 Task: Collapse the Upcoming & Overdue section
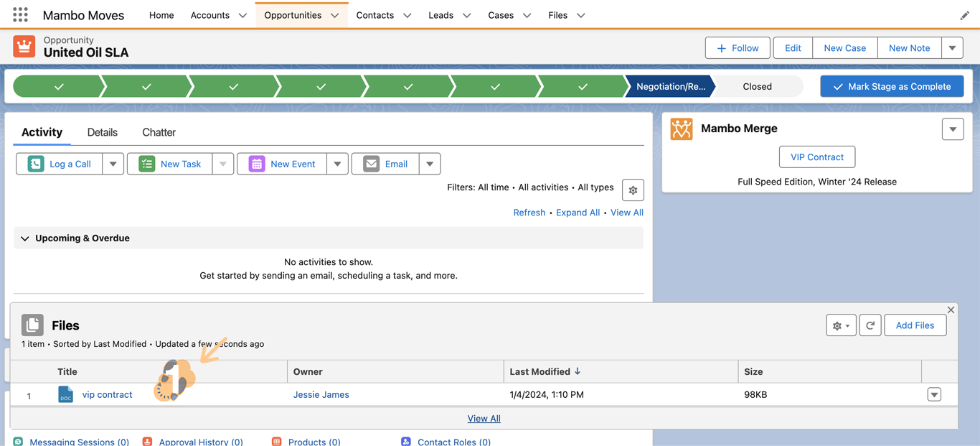tap(25, 238)
